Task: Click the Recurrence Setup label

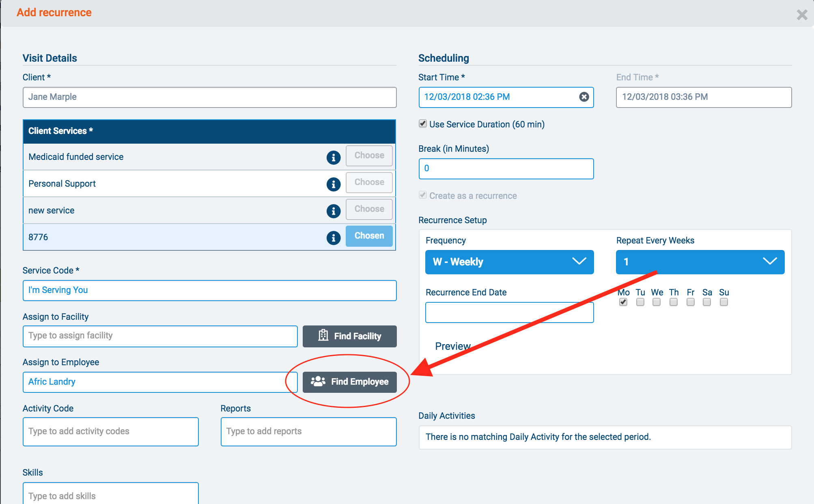Action: click(452, 220)
